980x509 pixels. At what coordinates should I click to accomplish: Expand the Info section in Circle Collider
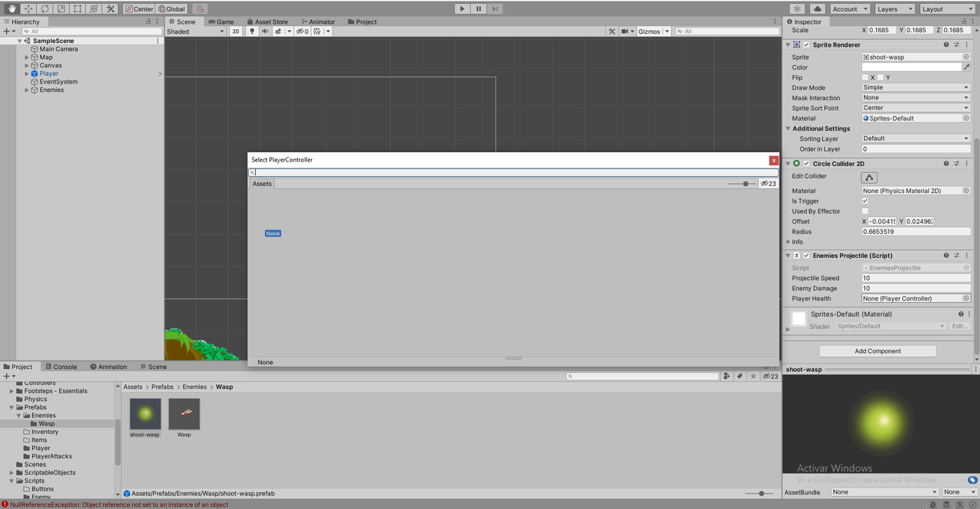789,242
